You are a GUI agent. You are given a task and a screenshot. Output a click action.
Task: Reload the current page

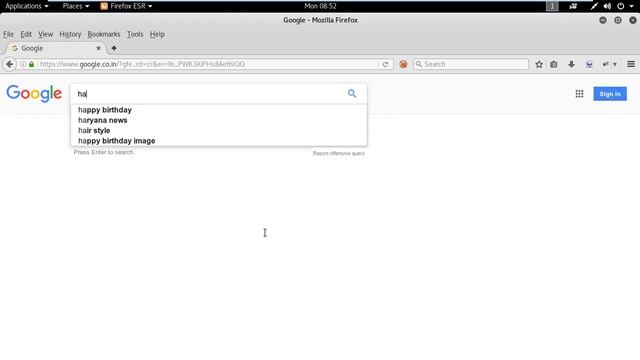(x=385, y=64)
